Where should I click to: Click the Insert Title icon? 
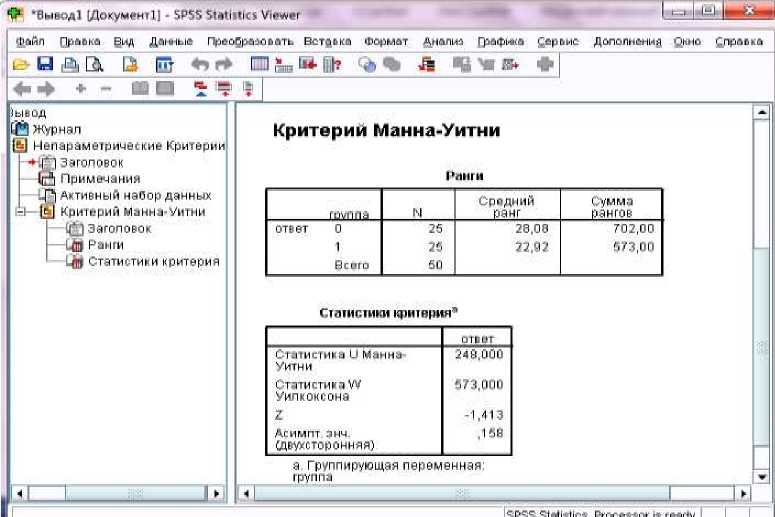224,89
